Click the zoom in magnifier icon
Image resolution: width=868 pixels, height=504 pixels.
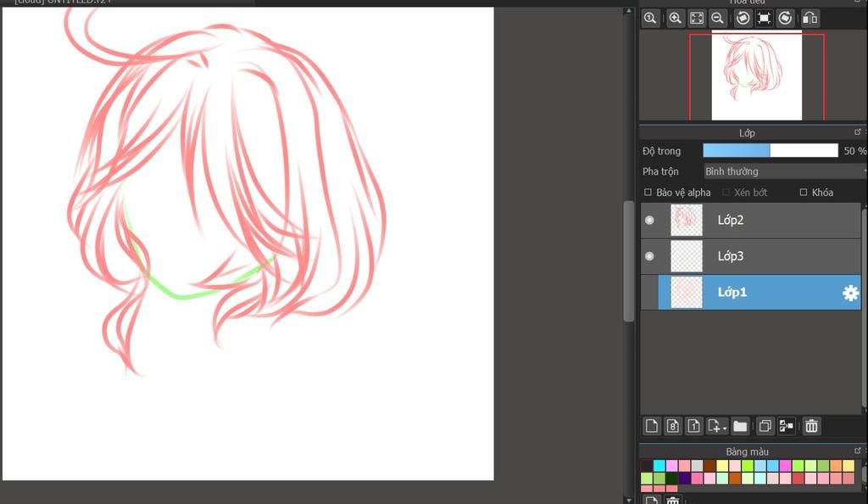pyautogui.click(x=676, y=18)
